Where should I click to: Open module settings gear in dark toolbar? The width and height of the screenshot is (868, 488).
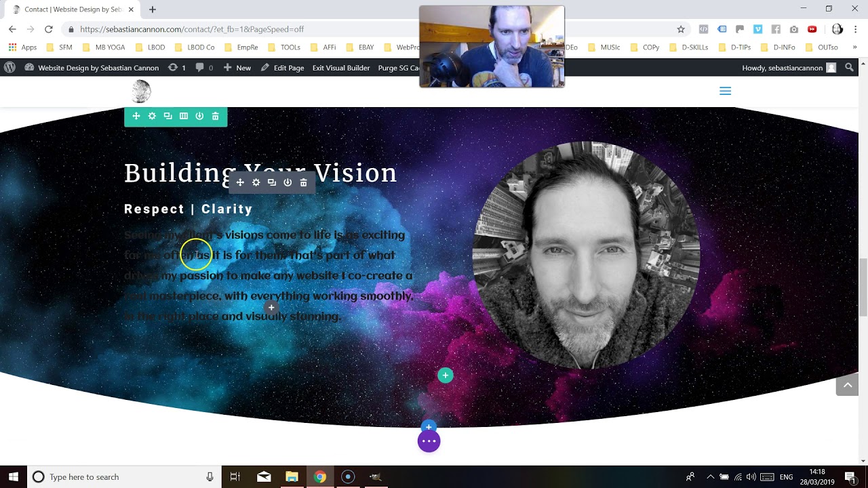click(x=256, y=182)
